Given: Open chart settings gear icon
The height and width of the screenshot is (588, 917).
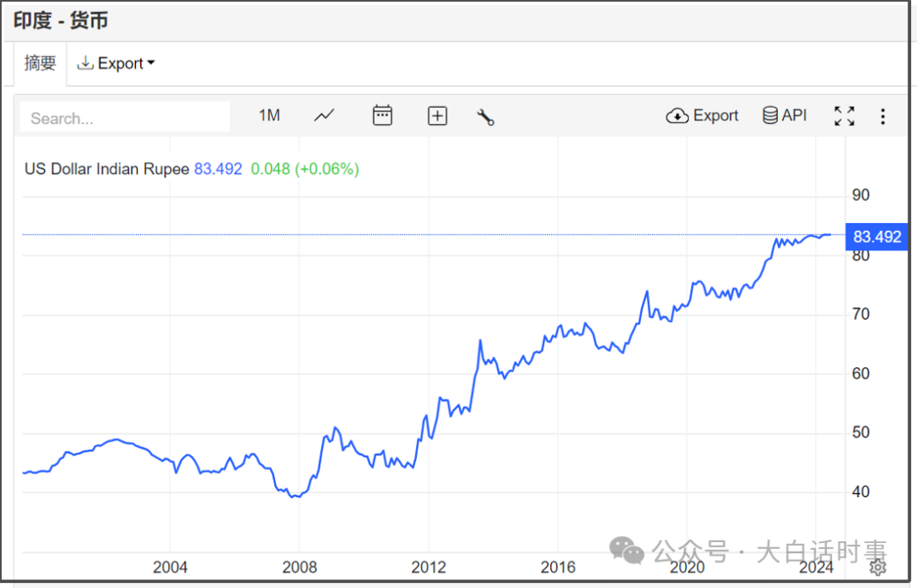Looking at the screenshot, I should pyautogui.click(x=878, y=567).
